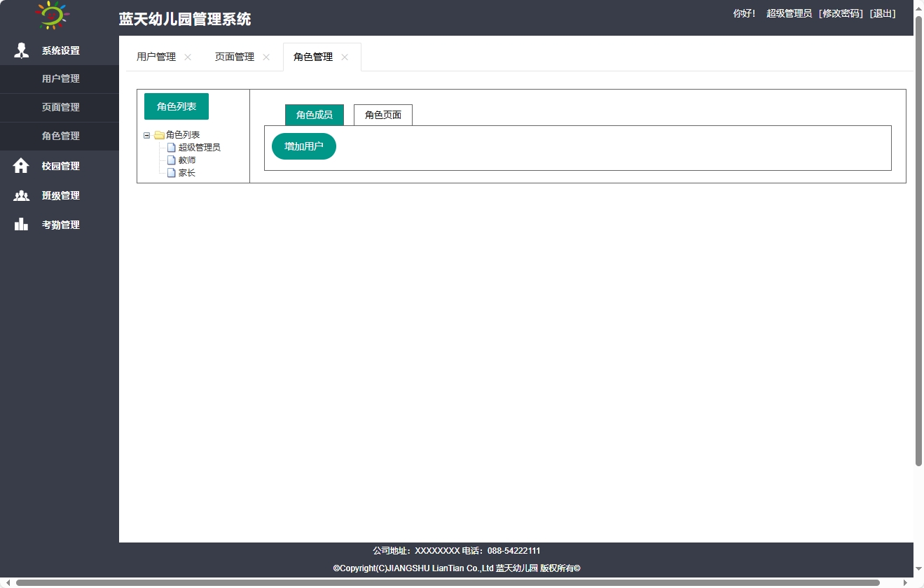
Task: Click the 班级管理 group icon
Action: [21, 195]
